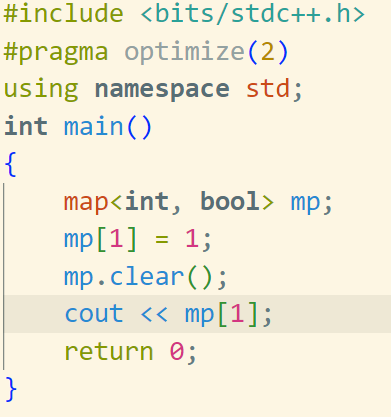Click the 0 in return statement

coord(177,351)
